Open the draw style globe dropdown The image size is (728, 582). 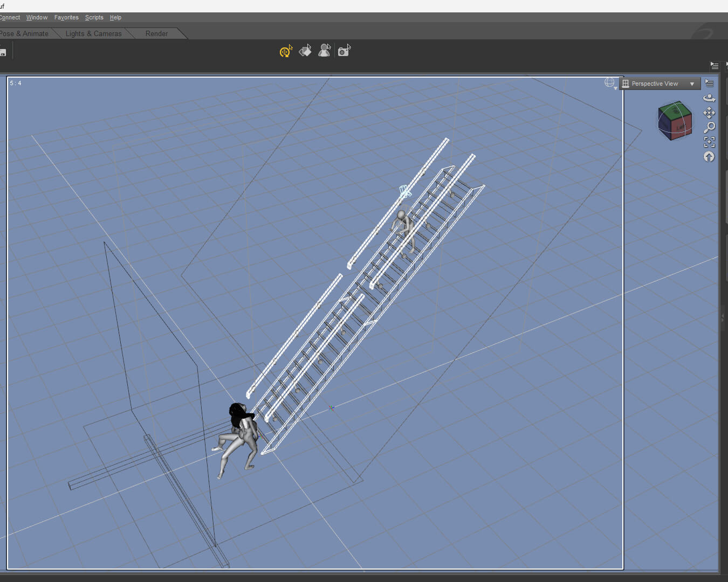610,83
